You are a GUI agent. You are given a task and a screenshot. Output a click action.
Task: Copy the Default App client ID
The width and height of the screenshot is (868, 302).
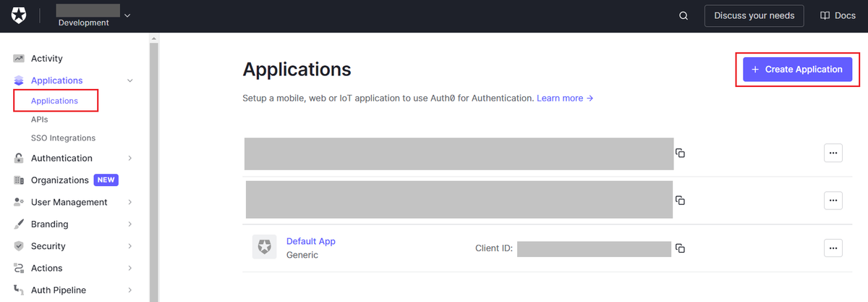(x=680, y=248)
